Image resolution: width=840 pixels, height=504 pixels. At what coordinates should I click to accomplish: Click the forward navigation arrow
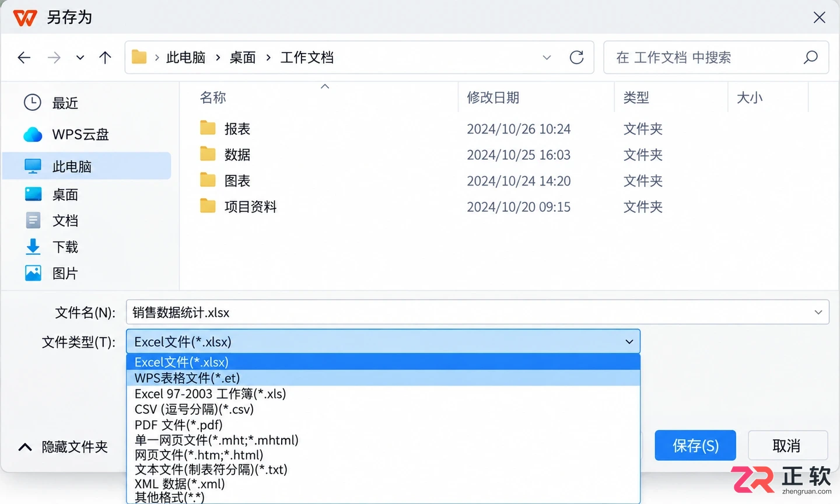(54, 57)
